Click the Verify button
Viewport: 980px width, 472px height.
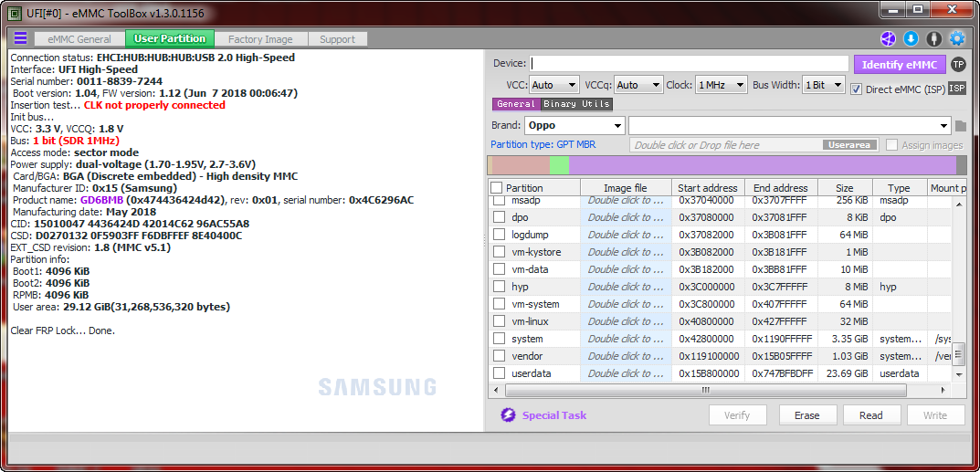click(737, 415)
